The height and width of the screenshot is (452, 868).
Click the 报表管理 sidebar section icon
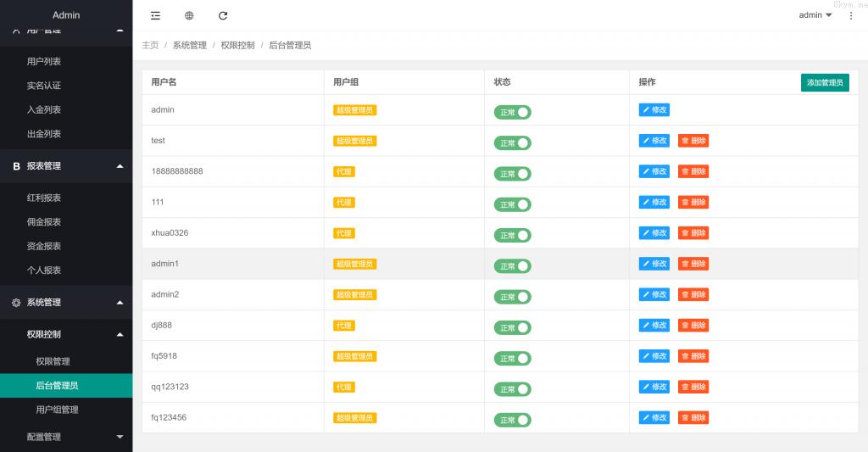[16, 166]
